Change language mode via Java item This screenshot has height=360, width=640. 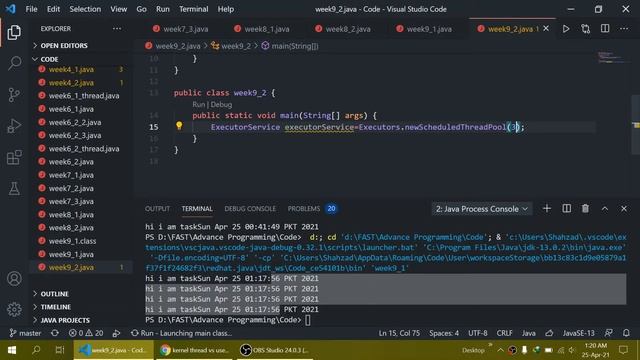[529, 333]
